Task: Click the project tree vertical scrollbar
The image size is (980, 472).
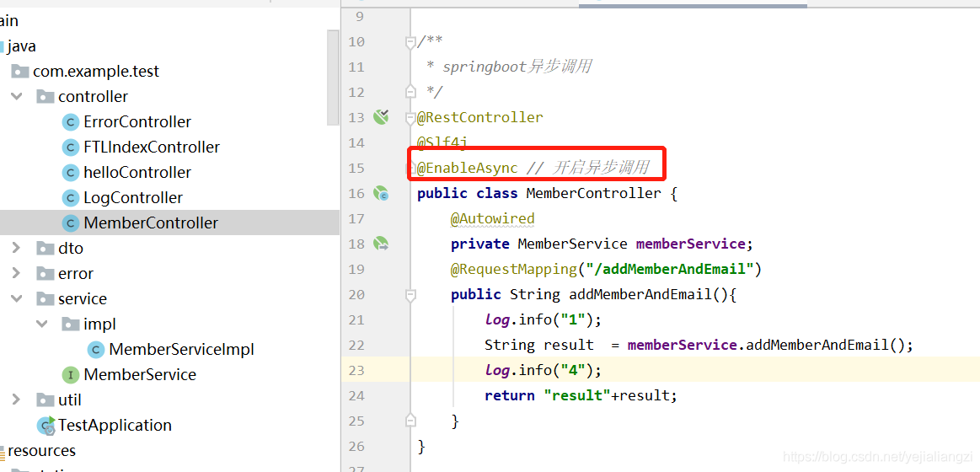Action: 333,77
